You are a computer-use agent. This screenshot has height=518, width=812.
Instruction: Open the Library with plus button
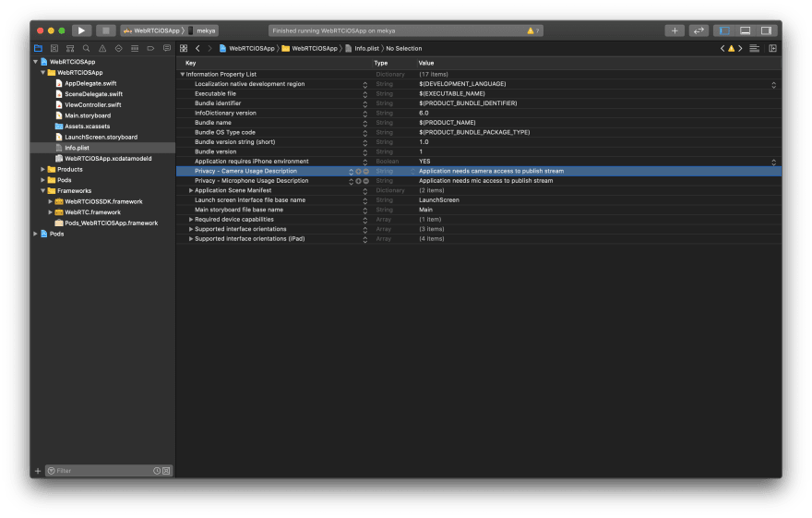[675, 30]
